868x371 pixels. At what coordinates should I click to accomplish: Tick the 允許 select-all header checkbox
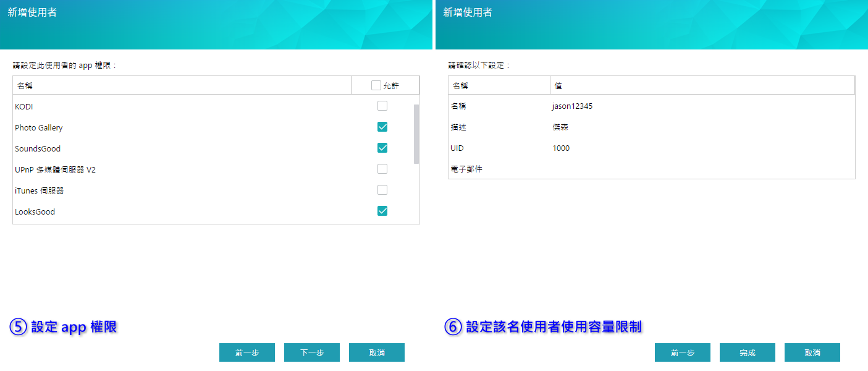pyautogui.click(x=376, y=85)
